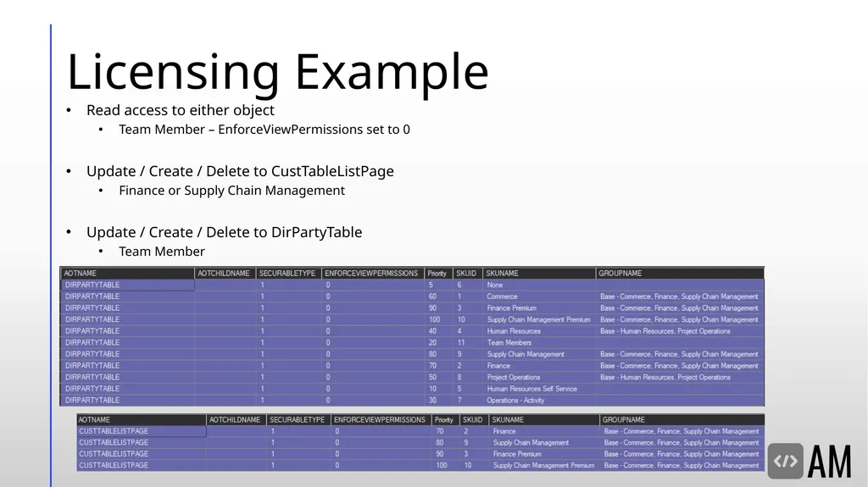Click the 'Read access to either object' bullet
Image resolution: width=868 pixels, height=487 pixels.
click(180, 110)
